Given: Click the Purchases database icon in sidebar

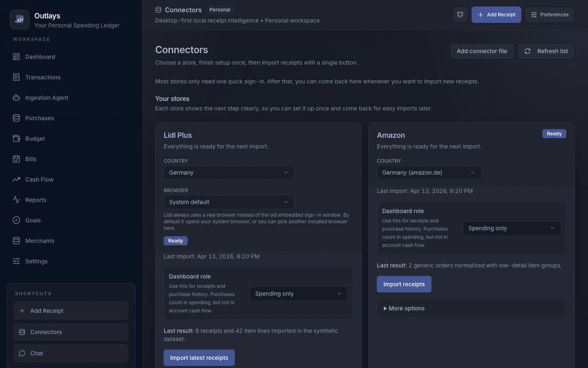Looking at the screenshot, I should (x=16, y=118).
